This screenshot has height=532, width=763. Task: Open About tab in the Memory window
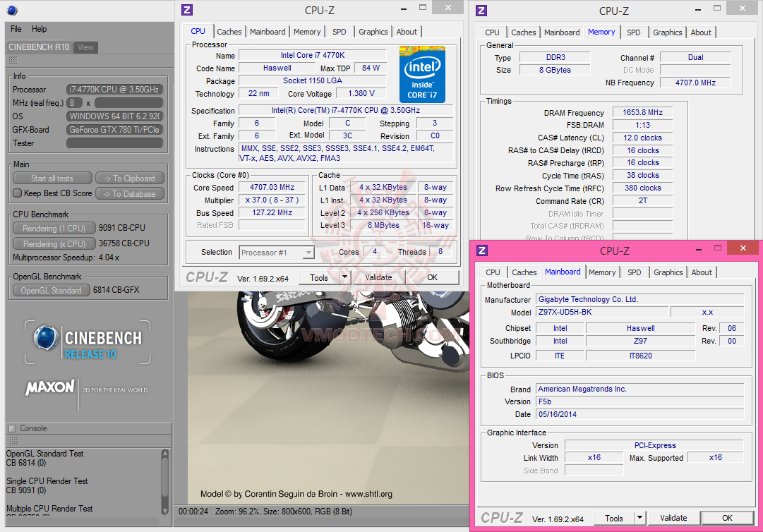701,32
